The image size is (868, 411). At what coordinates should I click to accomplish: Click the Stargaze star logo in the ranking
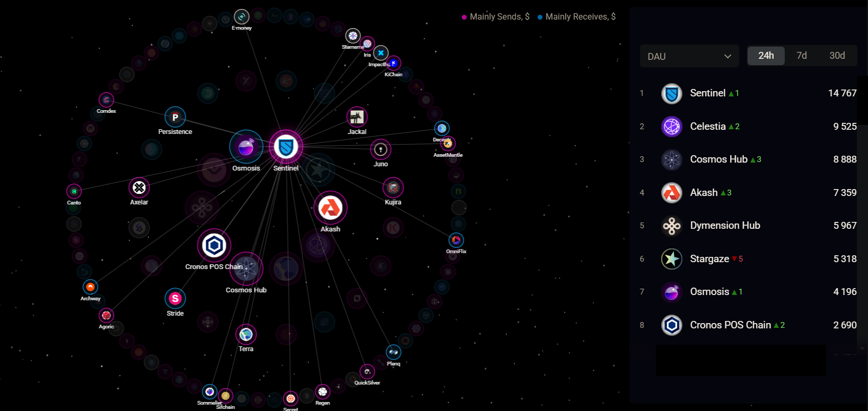672,259
